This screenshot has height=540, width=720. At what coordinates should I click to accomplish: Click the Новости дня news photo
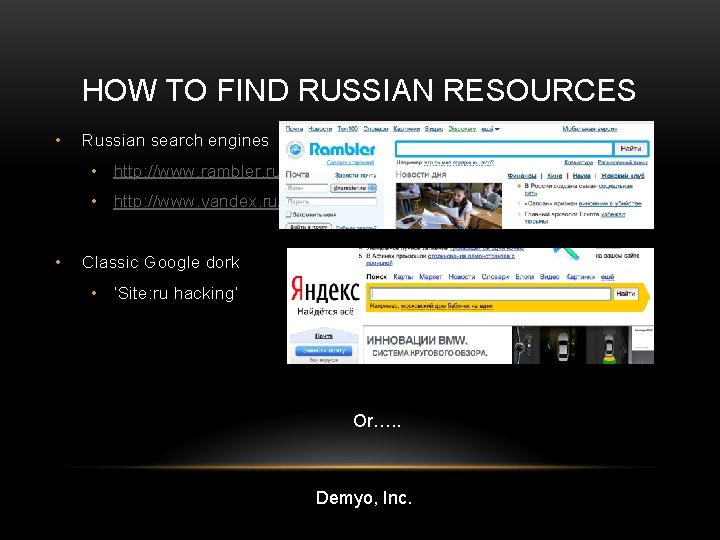click(x=449, y=206)
